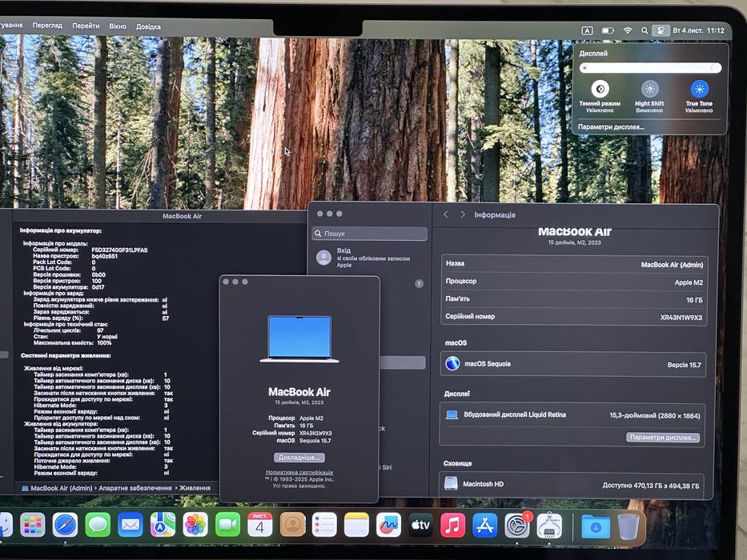Open Reminders in the Dock
747x560 pixels.
pyautogui.click(x=324, y=526)
